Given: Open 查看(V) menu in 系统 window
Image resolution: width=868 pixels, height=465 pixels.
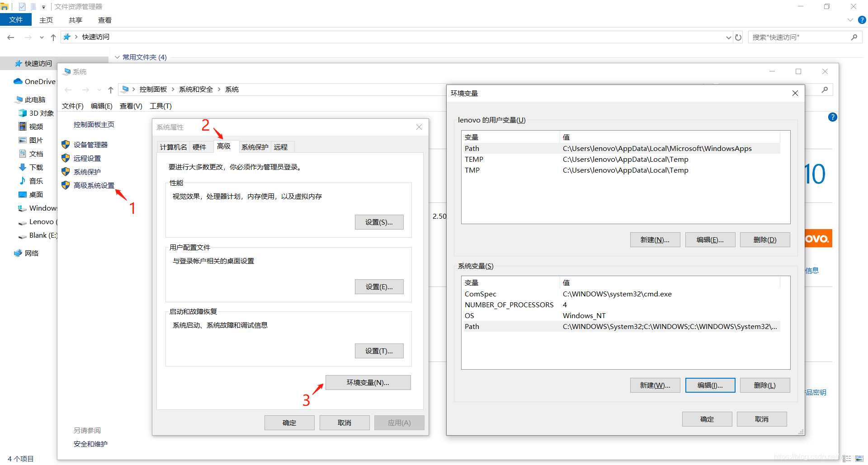Looking at the screenshot, I should [131, 106].
